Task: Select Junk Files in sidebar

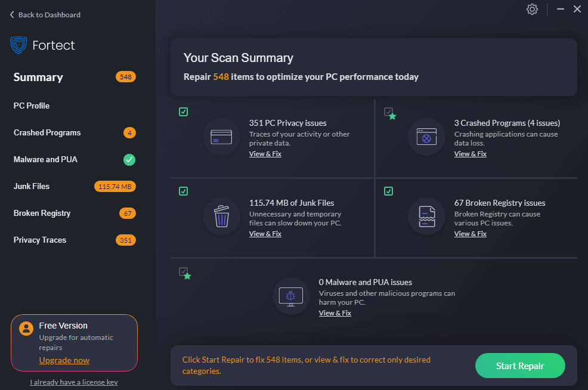Action: (x=32, y=186)
